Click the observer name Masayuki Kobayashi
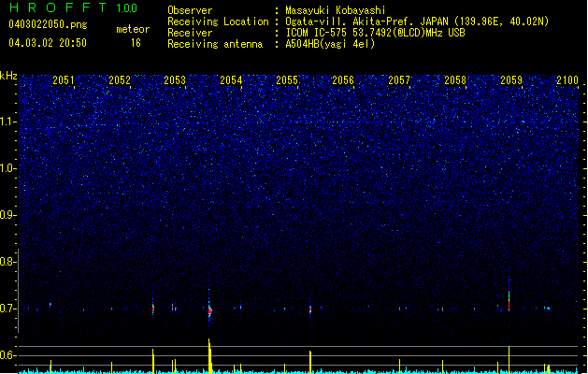The image size is (588, 374). point(336,10)
